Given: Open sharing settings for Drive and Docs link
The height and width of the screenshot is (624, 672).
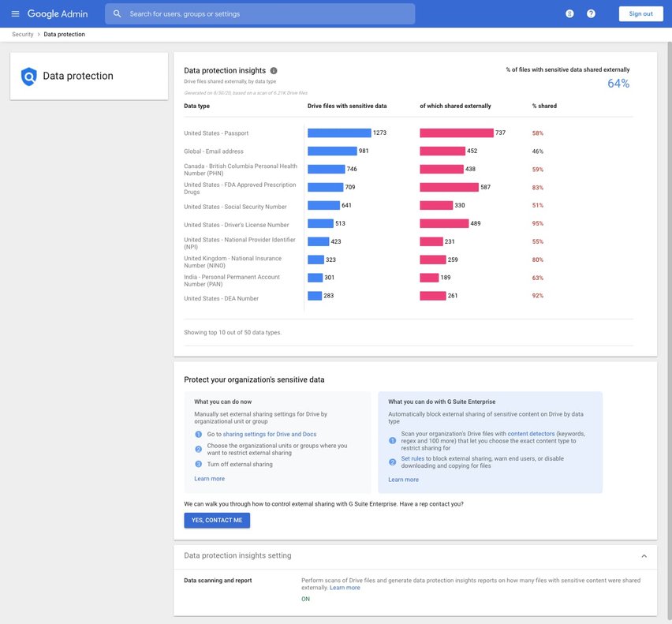Looking at the screenshot, I should pyautogui.click(x=270, y=434).
